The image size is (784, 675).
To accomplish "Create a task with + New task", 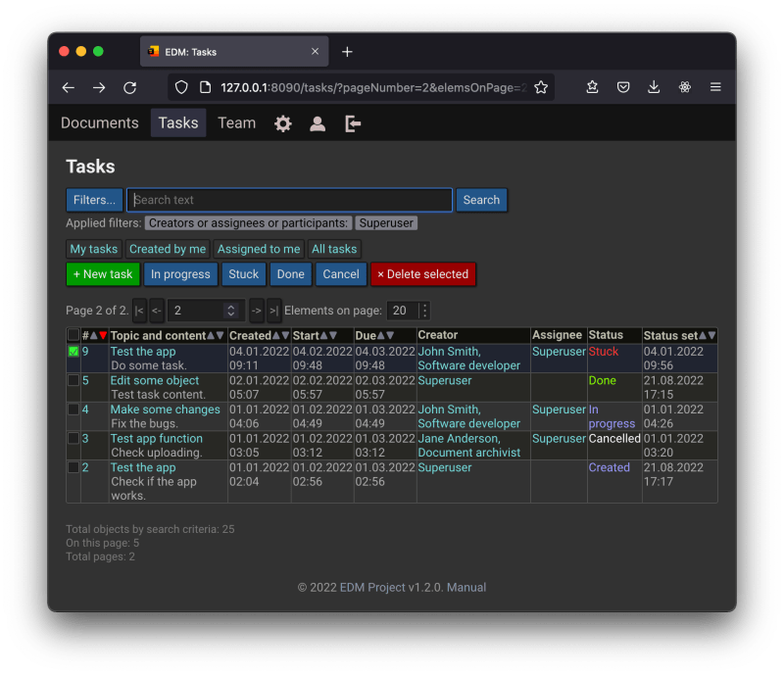I will click(103, 274).
